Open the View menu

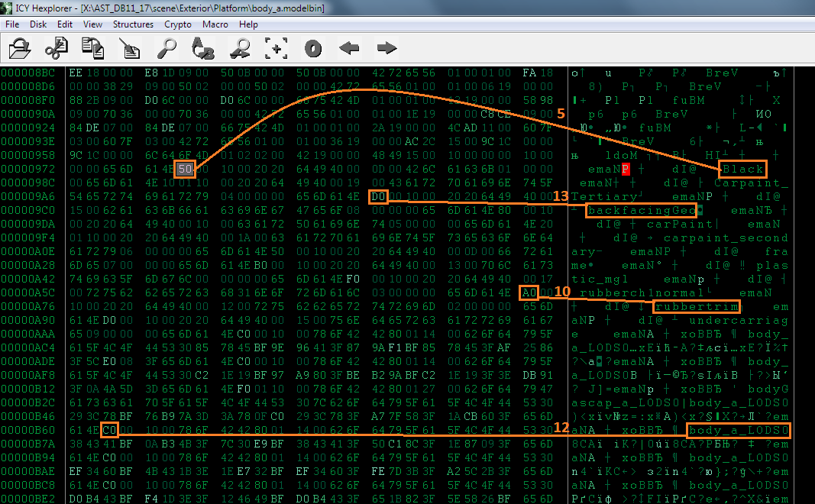pyautogui.click(x=92, y=24)
